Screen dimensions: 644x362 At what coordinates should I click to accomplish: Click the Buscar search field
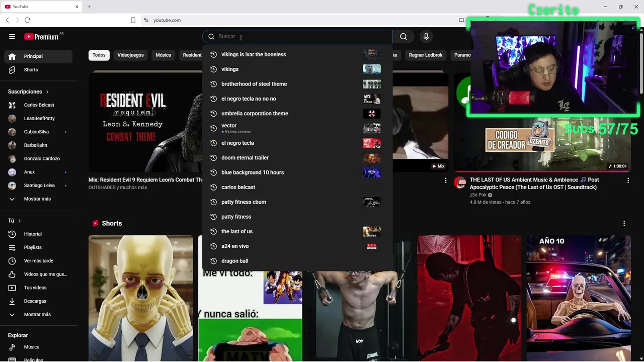click(297, 36)
